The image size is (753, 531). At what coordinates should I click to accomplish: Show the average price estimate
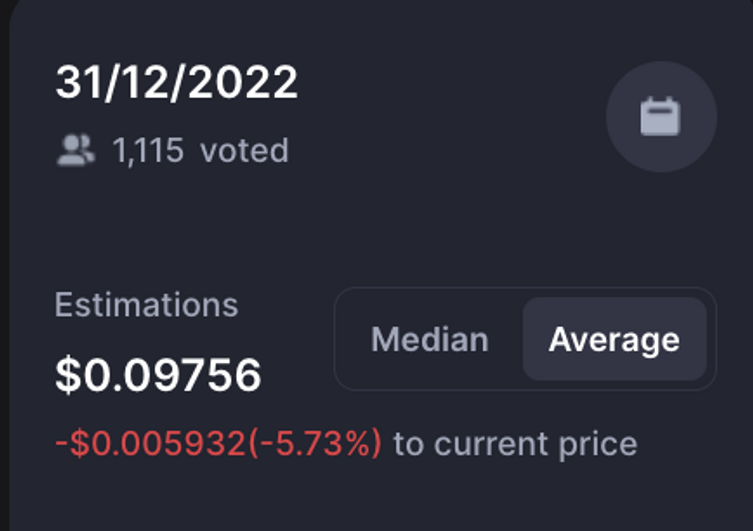(x=614, y=339)
